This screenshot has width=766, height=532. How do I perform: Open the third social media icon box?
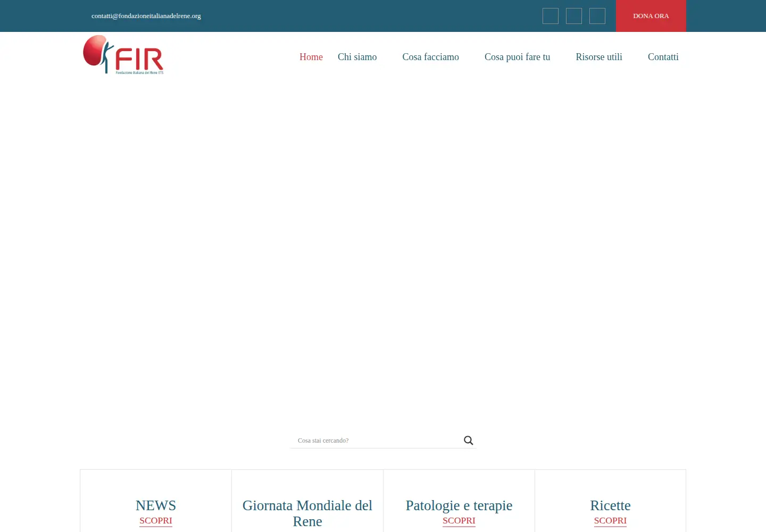click(597, 16)
